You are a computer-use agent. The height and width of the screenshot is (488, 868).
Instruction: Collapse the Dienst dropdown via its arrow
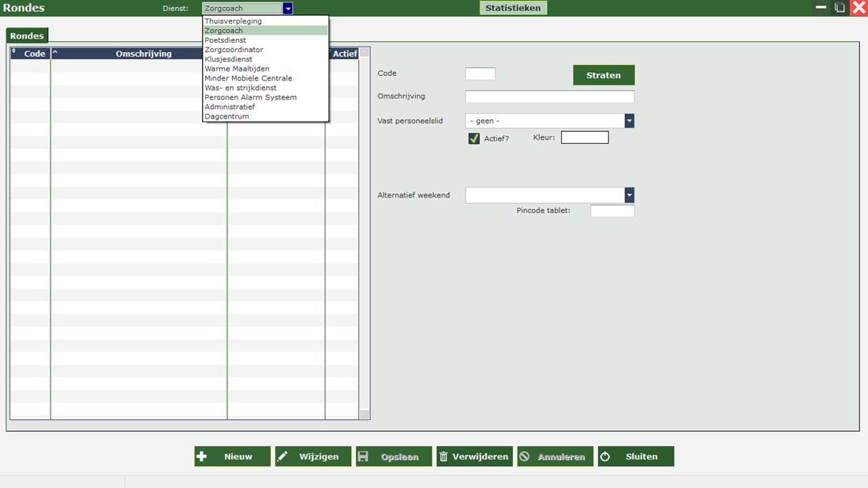[x=288, y=9]
